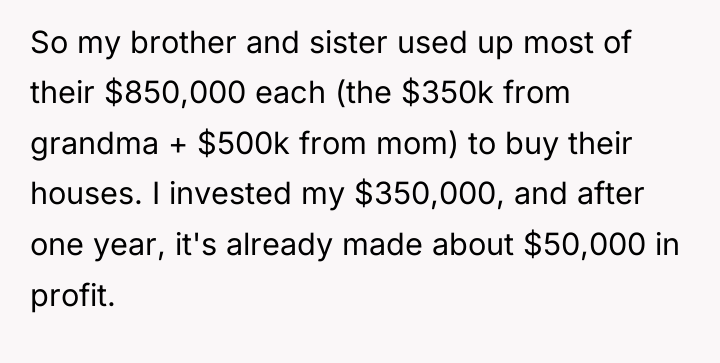Screen dimensions: 720x363
Task: Click the word "about" before $50,000
Action: (x=472, y=245)
